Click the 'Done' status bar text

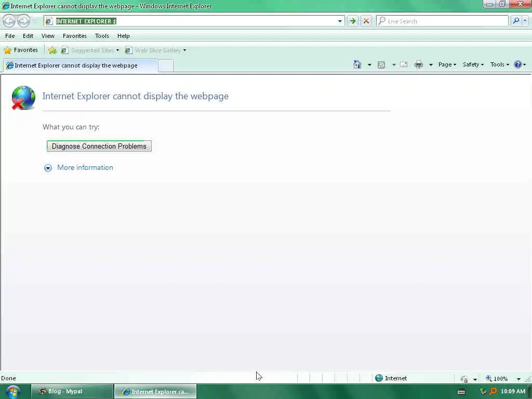[8, 378]
